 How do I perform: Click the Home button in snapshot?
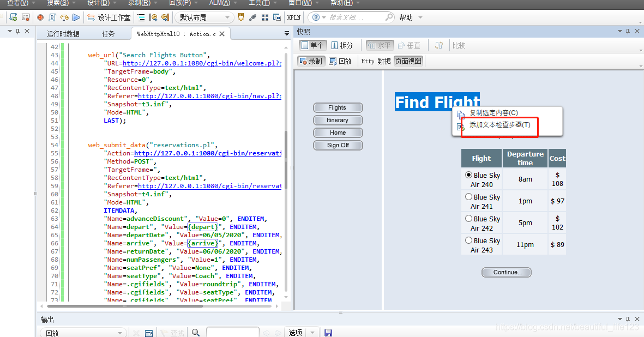[338, 133]
